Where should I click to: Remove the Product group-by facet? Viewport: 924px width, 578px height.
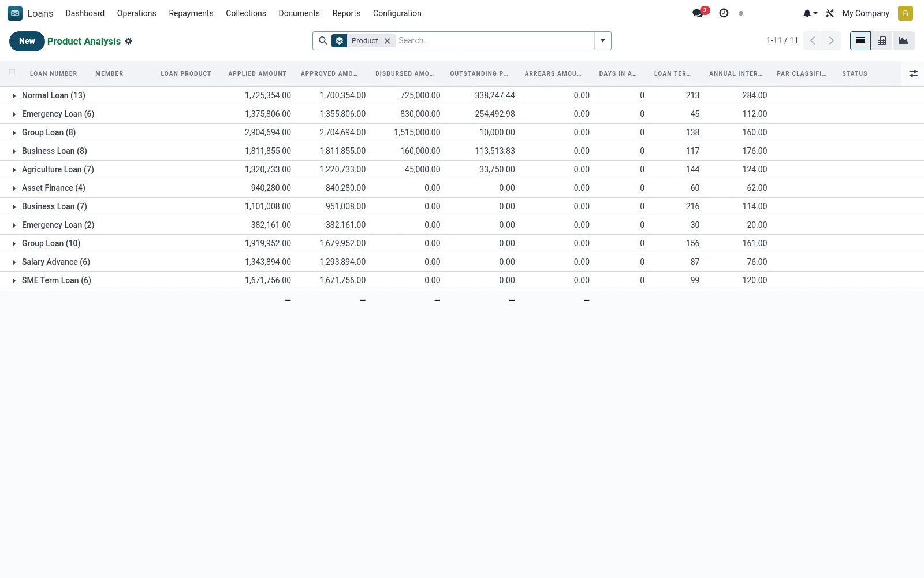coord(388,41)
